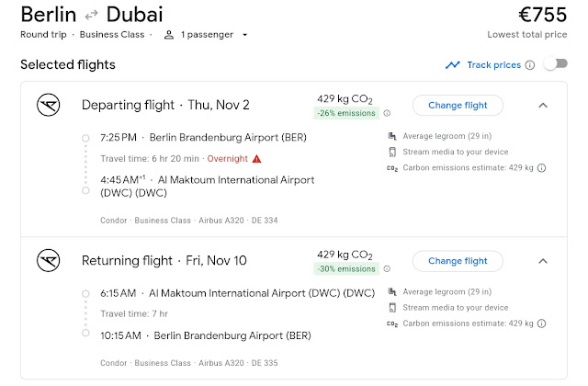
Task: Click the round-trip swap arrows between Berlin and Dubai
Action: (x=93, y=16)
